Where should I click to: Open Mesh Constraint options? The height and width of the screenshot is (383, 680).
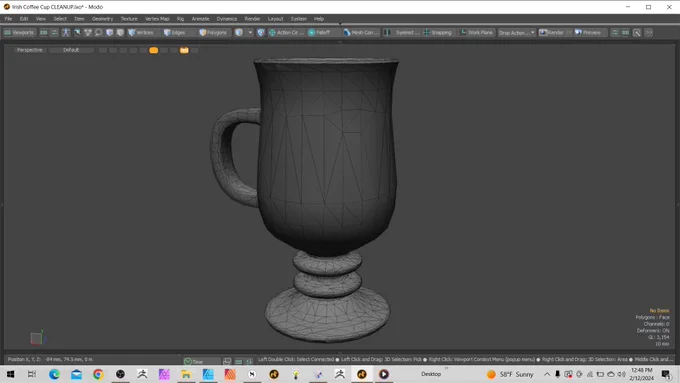coord(361,33)
